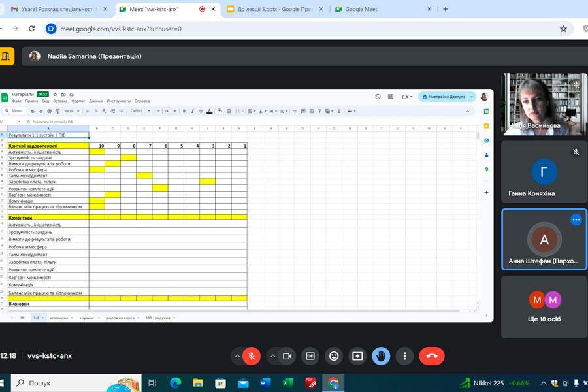
Task: Click the present screen button
Action: point(357,356)
